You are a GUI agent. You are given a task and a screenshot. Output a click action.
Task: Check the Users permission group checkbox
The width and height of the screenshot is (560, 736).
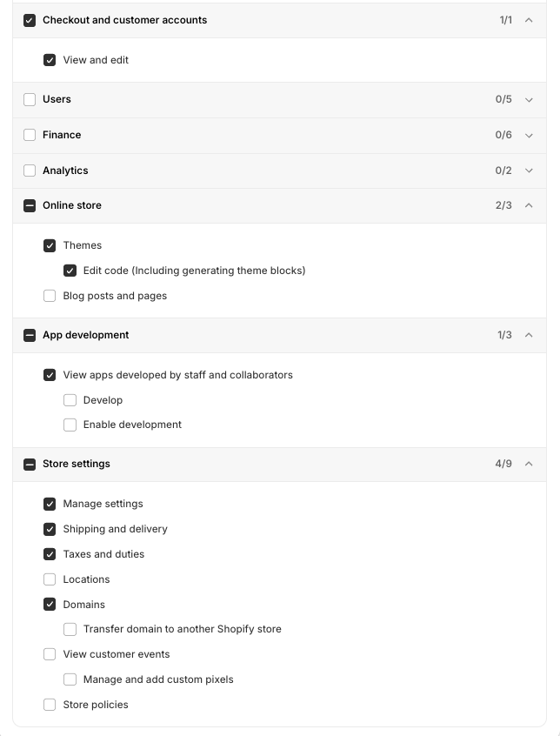tap(30, 99)
